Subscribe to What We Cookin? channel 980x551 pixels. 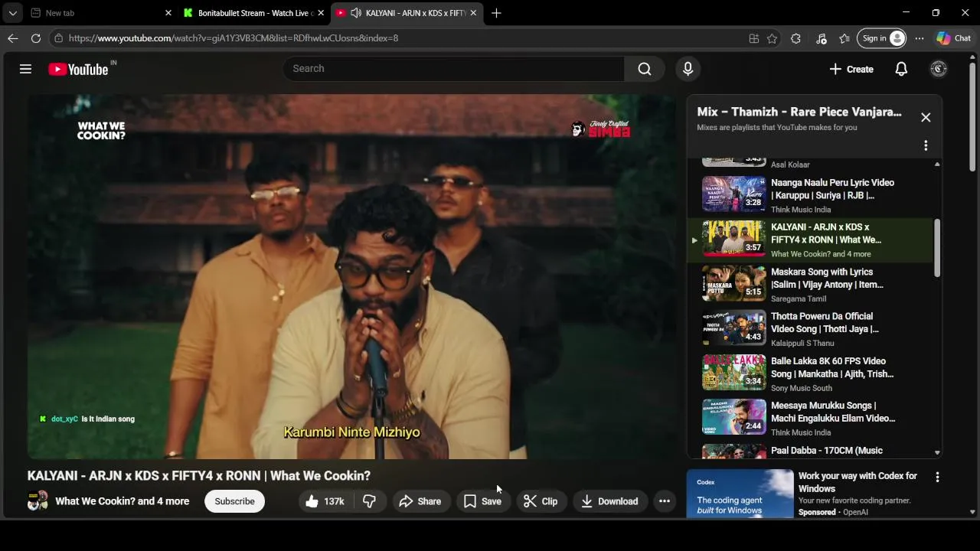coord(234,501)
